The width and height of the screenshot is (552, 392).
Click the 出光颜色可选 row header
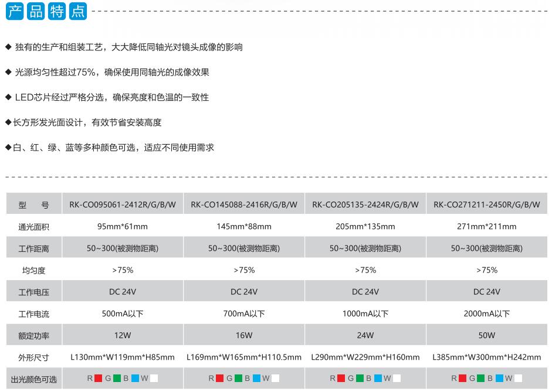pos(34,379)
